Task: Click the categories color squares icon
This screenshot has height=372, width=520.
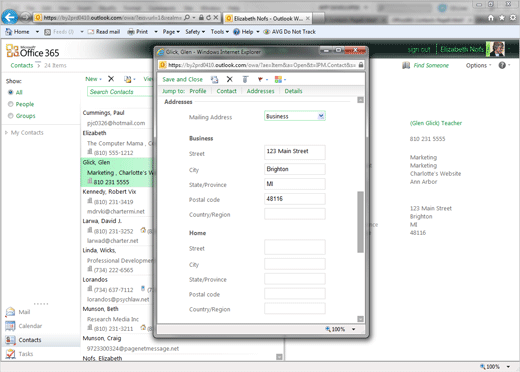Action: (x=278, y=79)
